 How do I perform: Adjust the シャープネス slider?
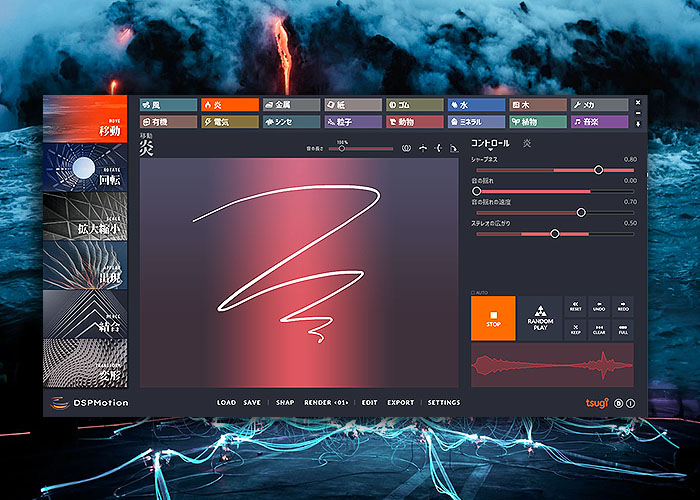(x=598, y=170)
